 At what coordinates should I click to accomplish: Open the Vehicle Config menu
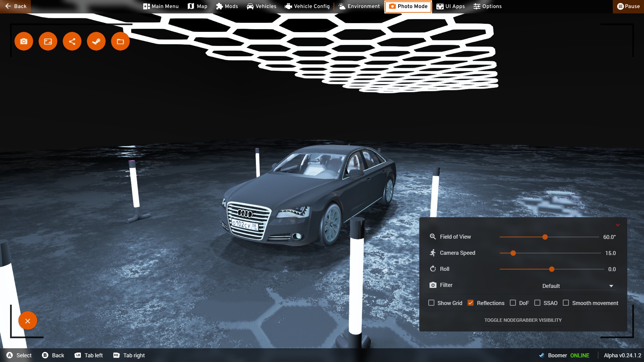point(307,6)
